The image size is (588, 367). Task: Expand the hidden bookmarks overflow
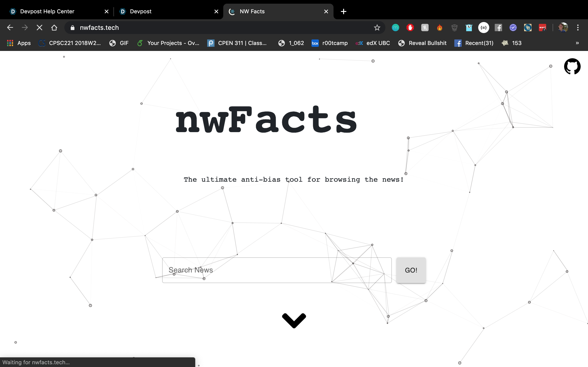pyautogui.click(x=577, y=43)
